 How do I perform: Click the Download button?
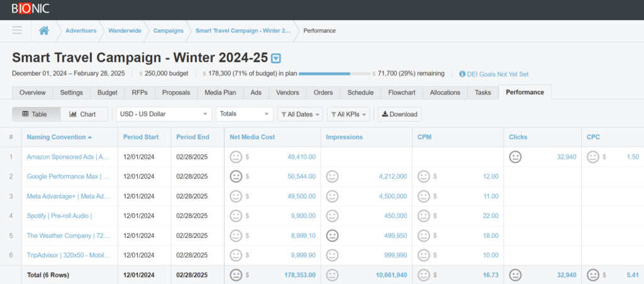tap(399, 114)
